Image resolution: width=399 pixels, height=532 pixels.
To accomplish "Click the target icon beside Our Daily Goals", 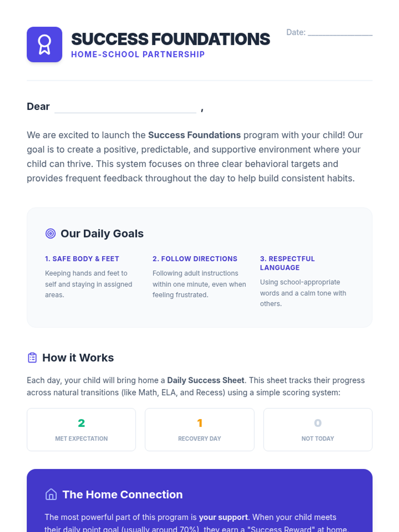I will tap(51, 234).
